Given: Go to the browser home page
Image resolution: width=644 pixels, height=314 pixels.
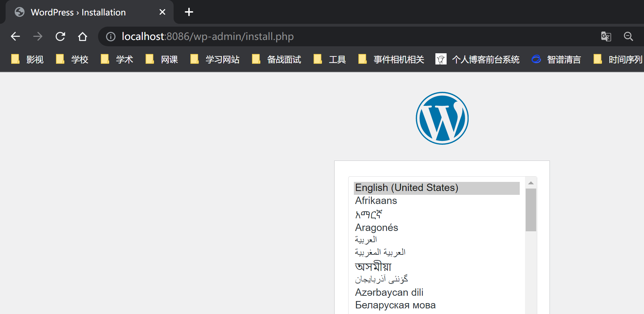Looking at the screenshot, I should point(83,36).
